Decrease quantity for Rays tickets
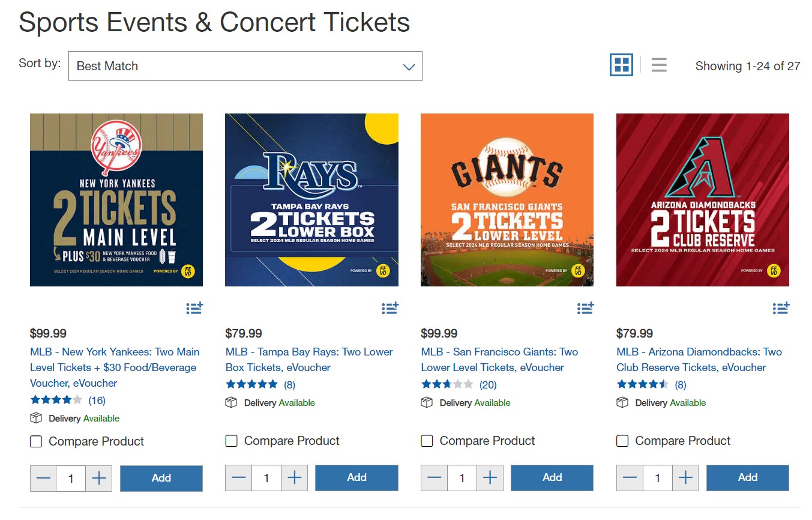This screenshot has height=520, width=812. pyautogui.click(x=239, y=478)
